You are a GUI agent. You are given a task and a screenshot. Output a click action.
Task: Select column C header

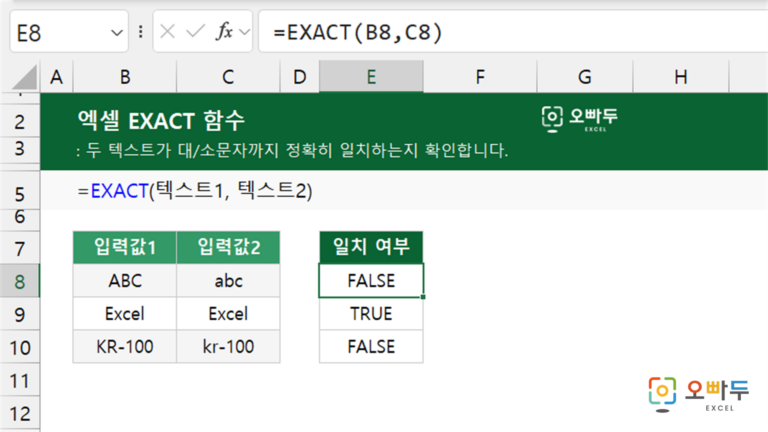(228, 77)
